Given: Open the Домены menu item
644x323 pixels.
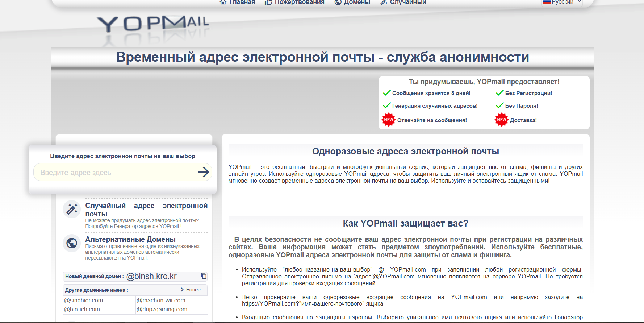Looking at the screenshot, I should point(352,2).
